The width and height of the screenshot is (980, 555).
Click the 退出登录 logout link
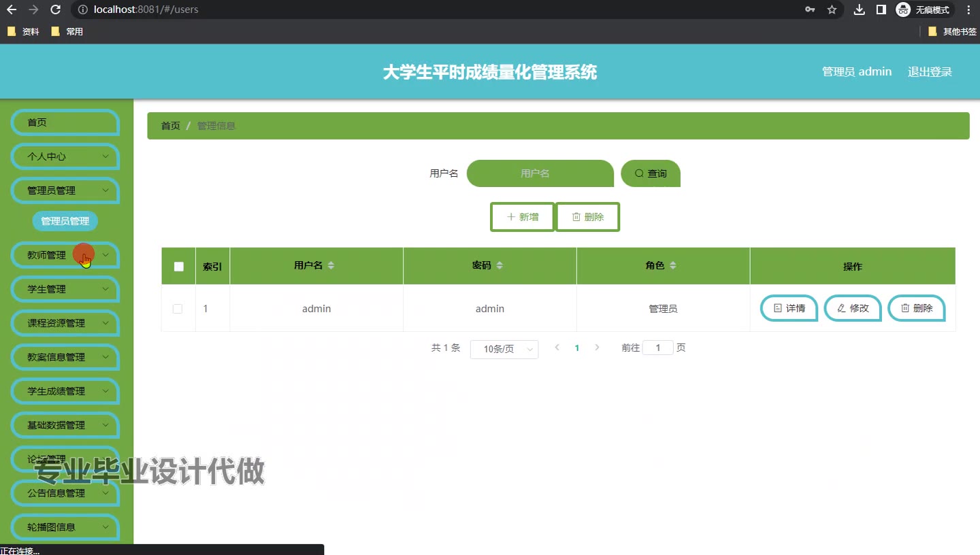click(930, 72)
